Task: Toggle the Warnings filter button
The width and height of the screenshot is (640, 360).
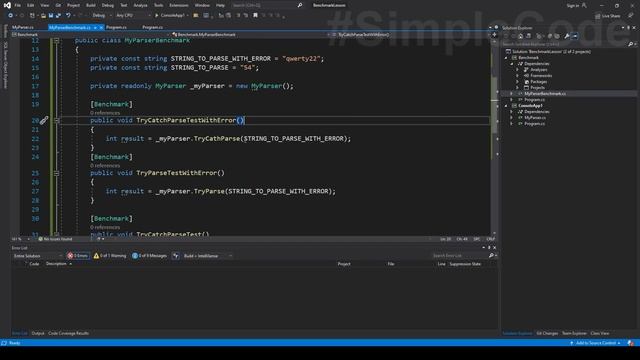Action: coord(110,256)
